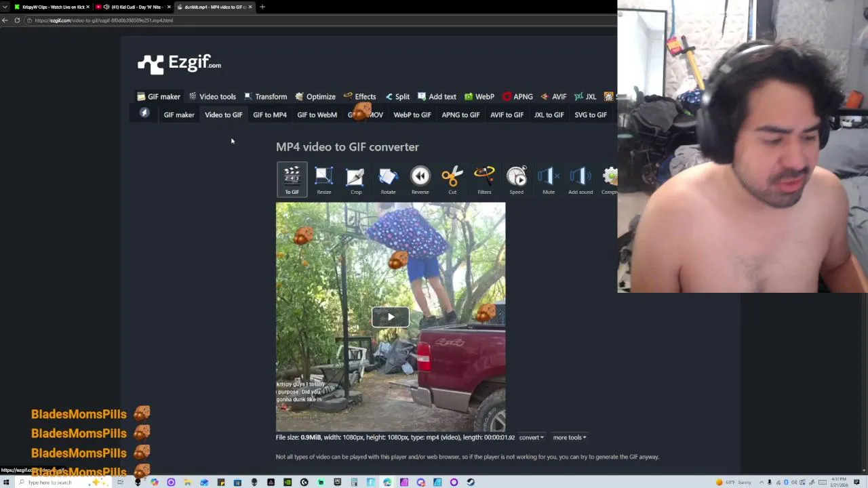868x488 pixels.
Task: Open the SVG to GIF link
Action: click(x=591, y=115)
